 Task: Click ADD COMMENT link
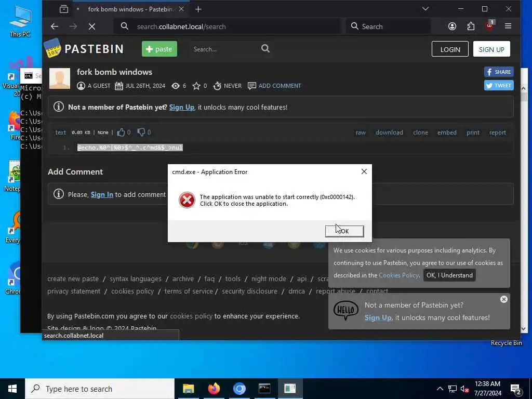[x=280, y=86]
